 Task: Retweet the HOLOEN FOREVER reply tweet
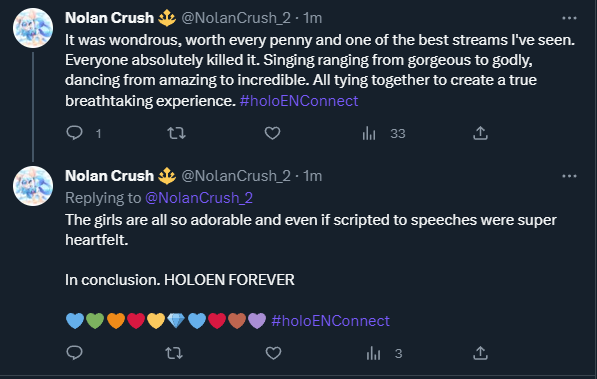click(174, 353)
